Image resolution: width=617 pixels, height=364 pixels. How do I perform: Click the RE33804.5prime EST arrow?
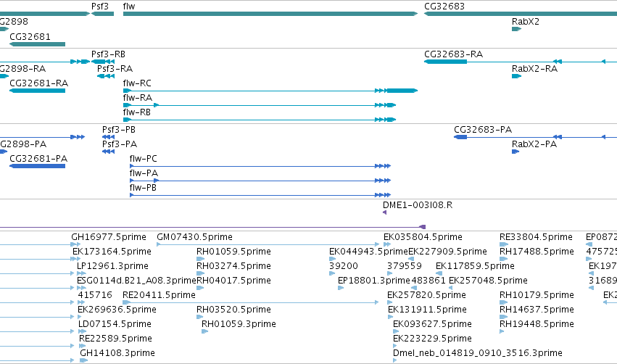click(504, 244)
